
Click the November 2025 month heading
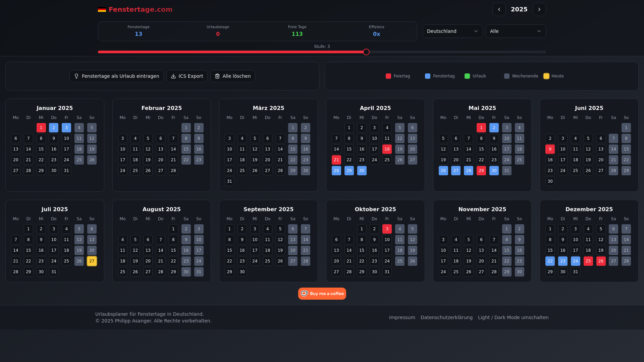pyautogui.click(x=482, y=209)
